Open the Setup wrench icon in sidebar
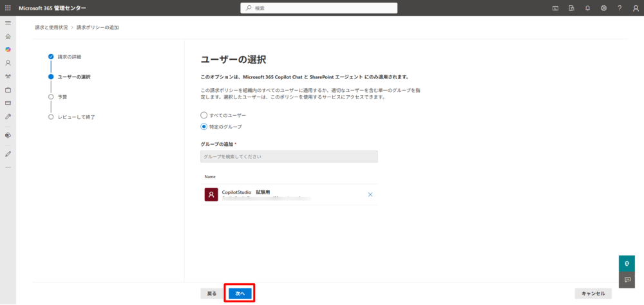 pos(8,116)
